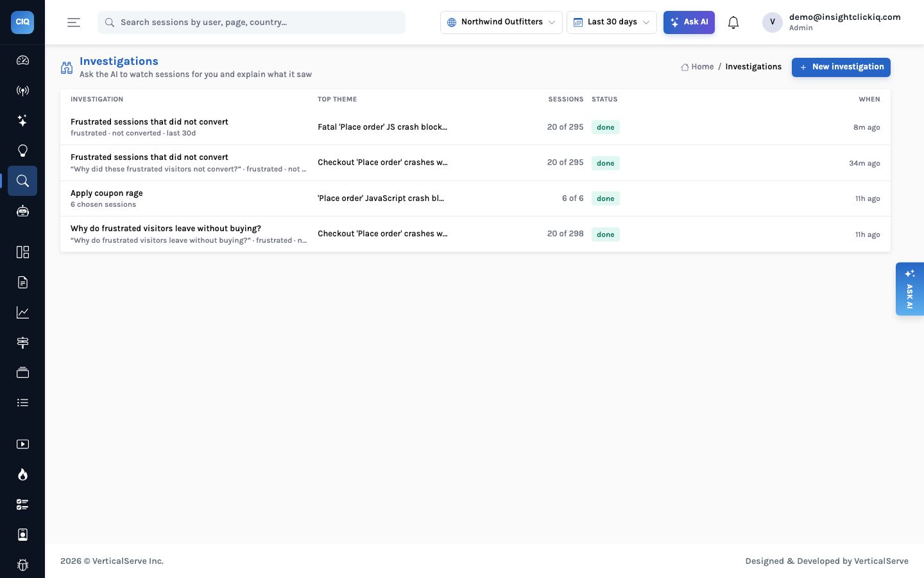Open the 8m ago Frustrated sessions investigation

(x=475, y=127)
